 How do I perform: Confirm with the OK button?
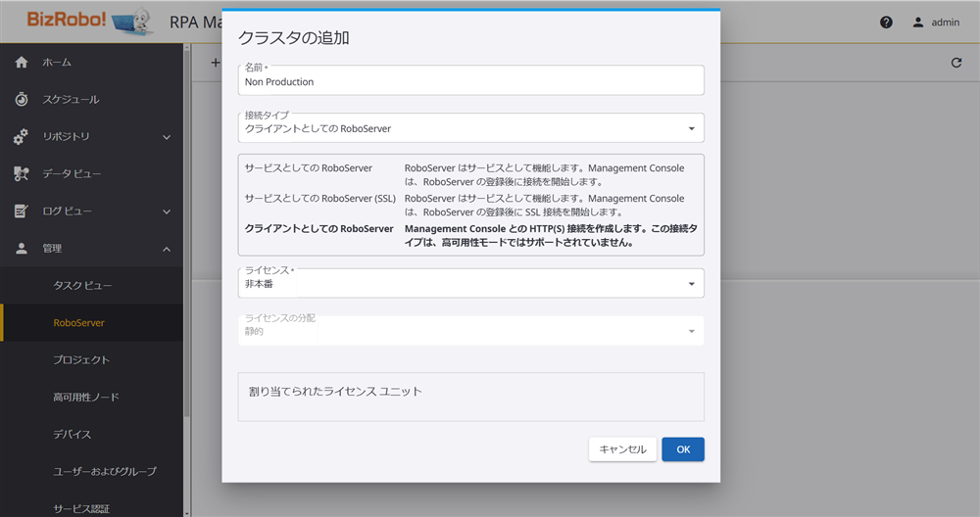pyautogui.click(x=683, y=449)
